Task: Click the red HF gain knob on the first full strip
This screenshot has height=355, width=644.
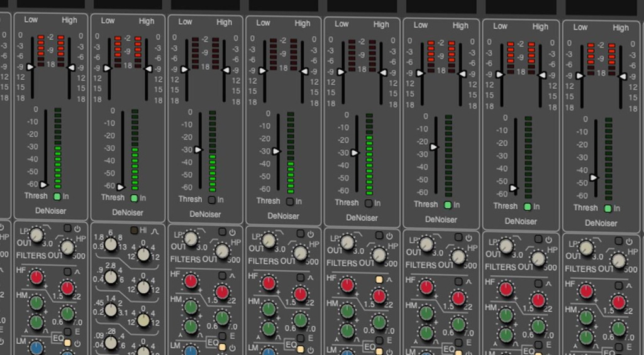Action: pos(36,276)
